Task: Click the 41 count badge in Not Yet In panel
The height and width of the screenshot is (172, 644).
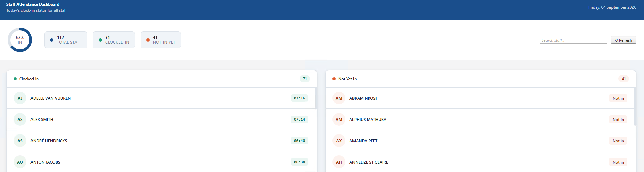Action: [624, 79]
